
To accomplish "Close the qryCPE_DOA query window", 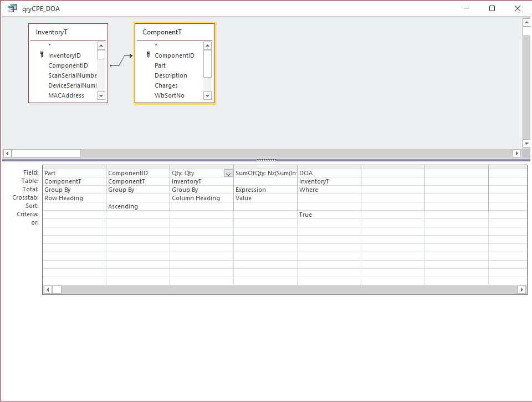I will coord(518,8).
